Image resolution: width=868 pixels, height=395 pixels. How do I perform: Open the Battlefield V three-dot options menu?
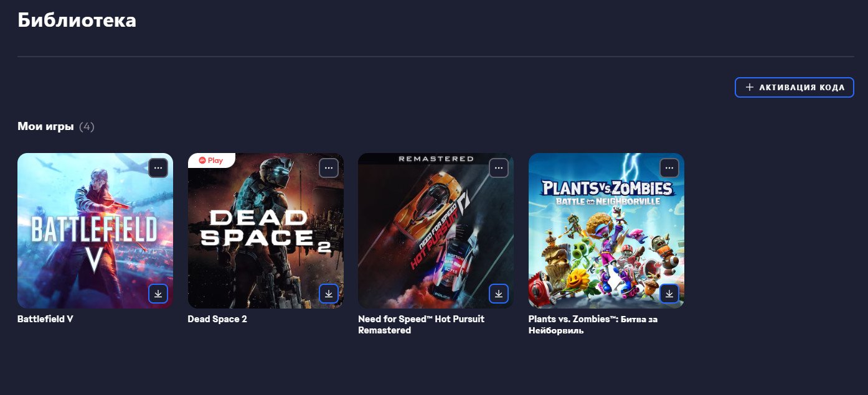[158, 168]
